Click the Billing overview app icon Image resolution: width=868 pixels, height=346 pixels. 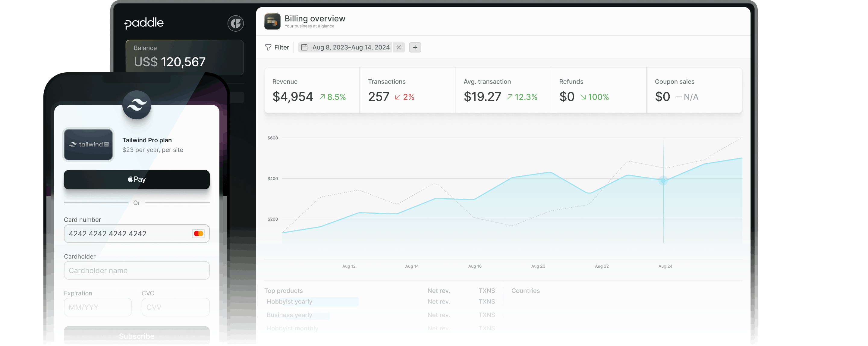coord(272,21)
